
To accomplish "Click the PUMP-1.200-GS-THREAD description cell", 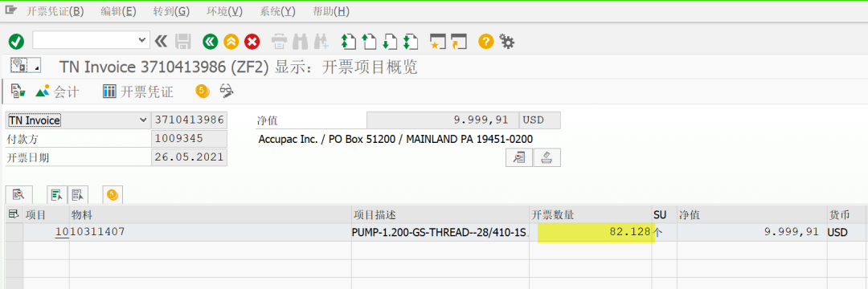I will [440, 232].
